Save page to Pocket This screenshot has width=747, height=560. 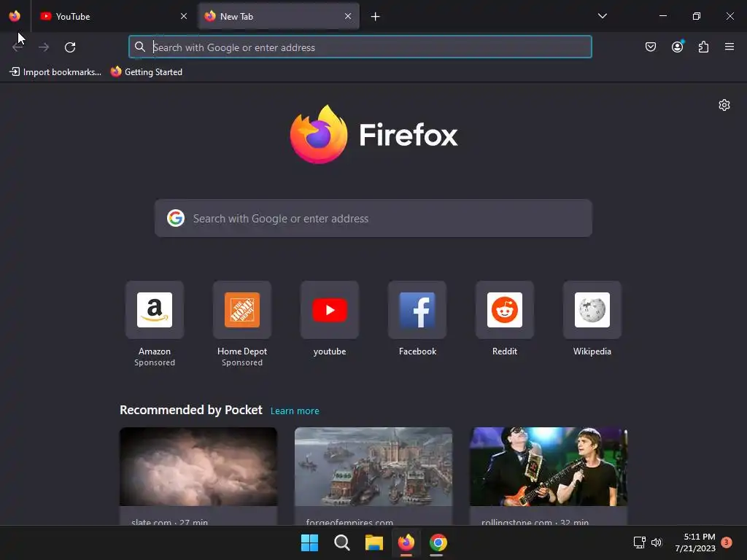650,47
